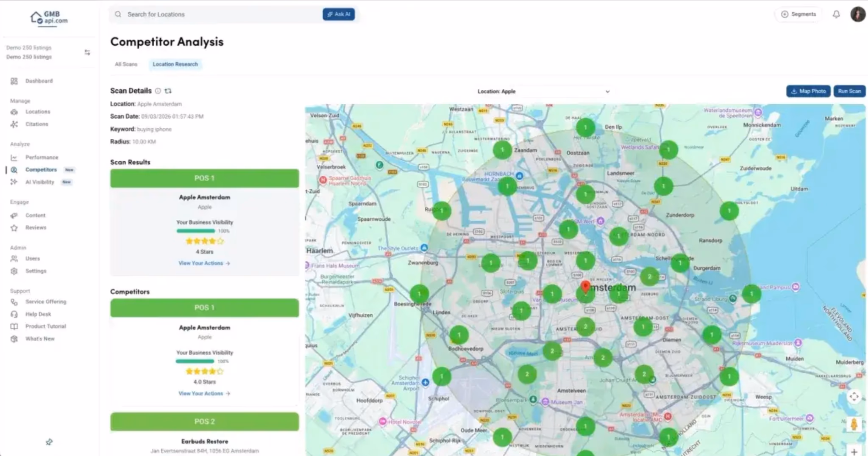Click the account switch arrows icon

[x=87, y=53]
